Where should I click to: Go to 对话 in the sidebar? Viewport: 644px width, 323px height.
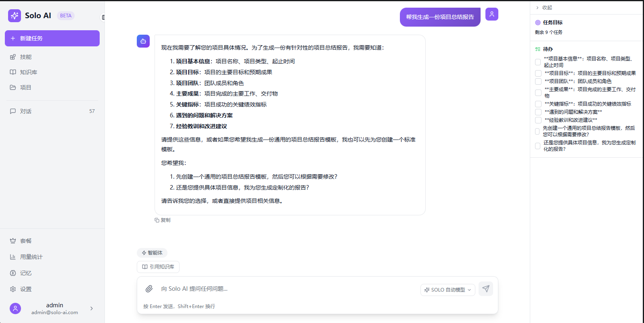coord(26,111)
